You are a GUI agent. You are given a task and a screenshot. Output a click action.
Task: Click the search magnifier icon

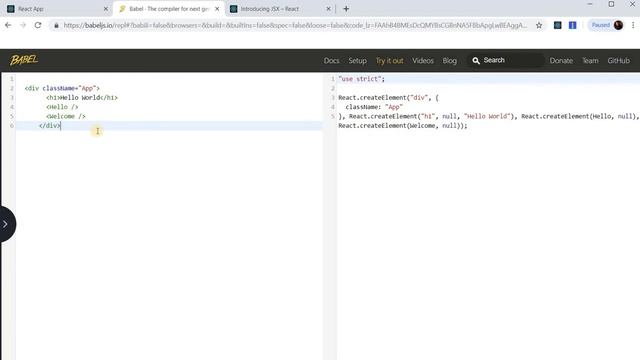tap(476, 60)
